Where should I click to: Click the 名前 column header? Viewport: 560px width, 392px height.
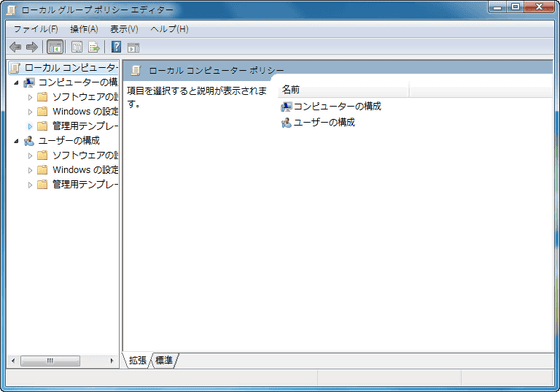343,90
